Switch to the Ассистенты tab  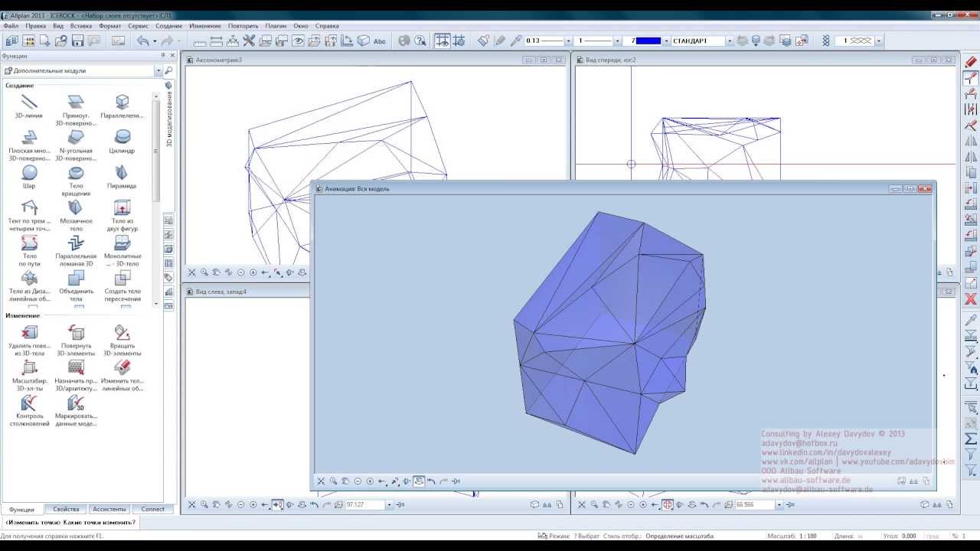[109, 509]
